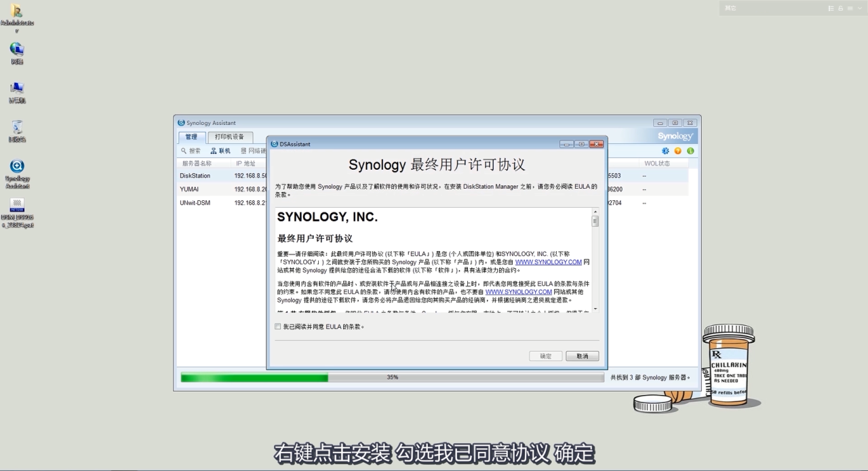The width and height of the screenshot is (868, 471).
Task: Open the Synology Assistant desktop shortcut
Action: (x=17, y=174)
